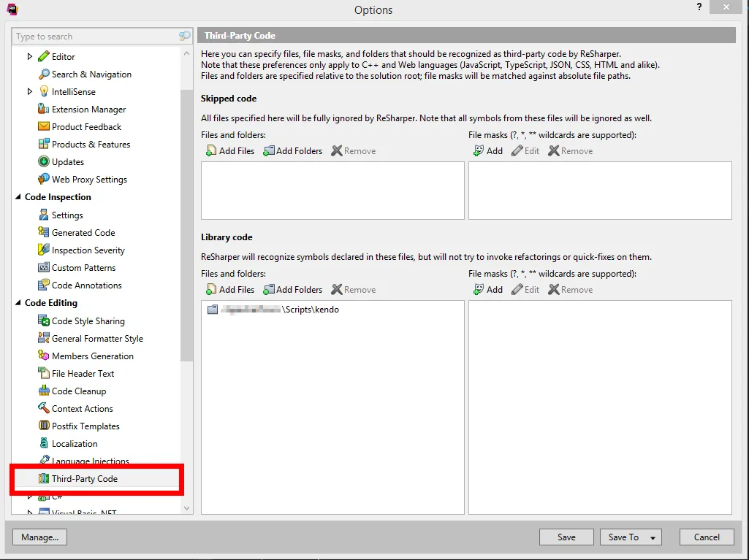Screen dimensions: 749x560
Task: Click the Extension Manager icon
Action: pos(43,109)
